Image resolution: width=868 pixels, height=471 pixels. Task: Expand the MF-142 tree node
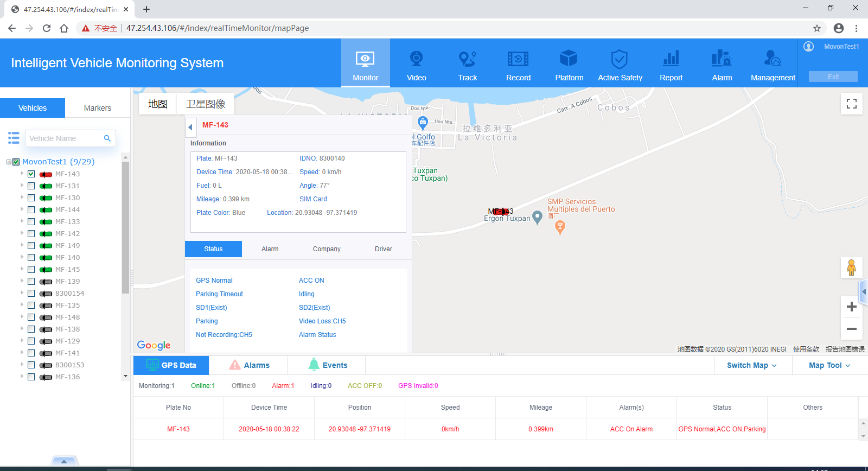22,233
